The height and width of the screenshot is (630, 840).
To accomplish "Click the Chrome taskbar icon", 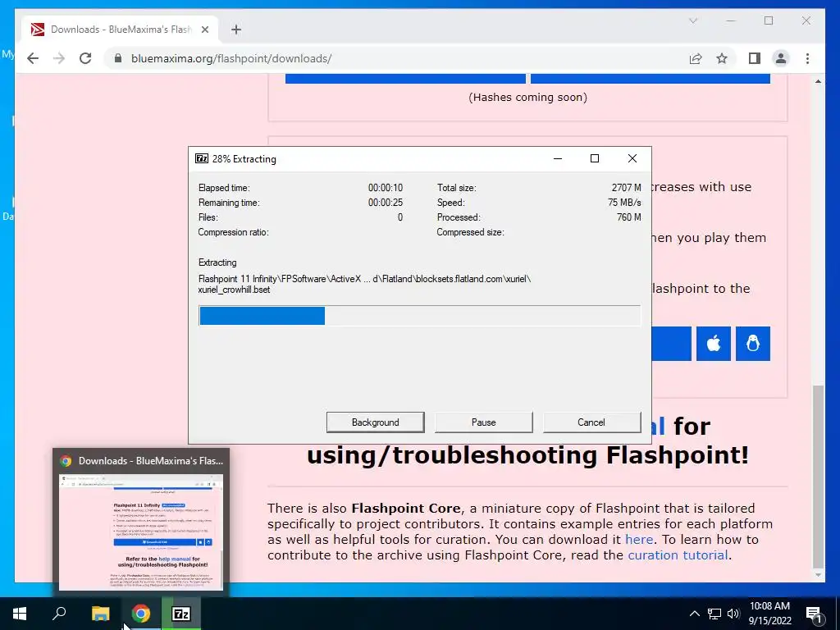I will coord(141,614).
